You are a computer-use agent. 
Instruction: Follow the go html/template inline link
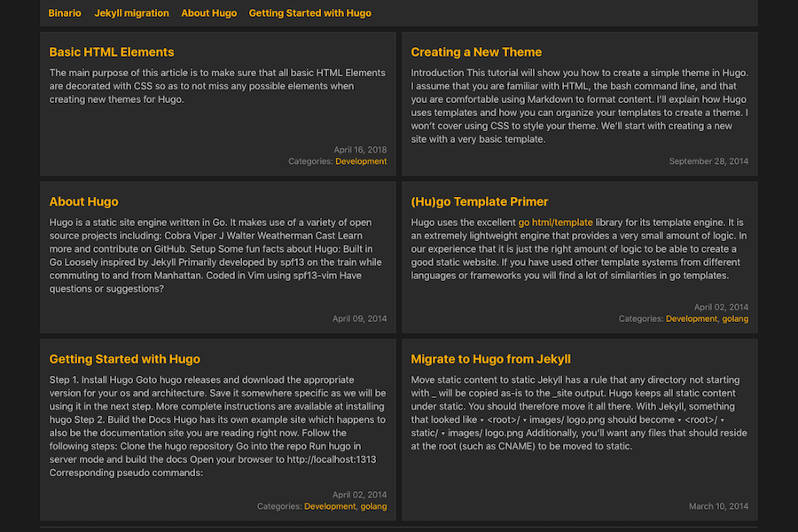pos(555,223)
